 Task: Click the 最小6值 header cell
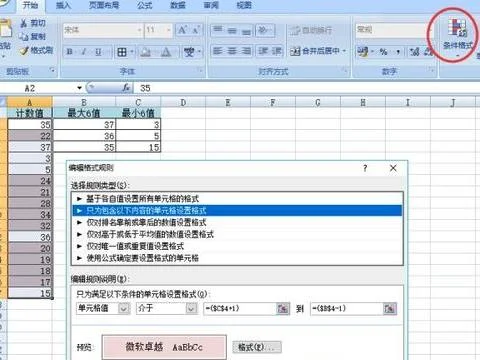[138, 113]
